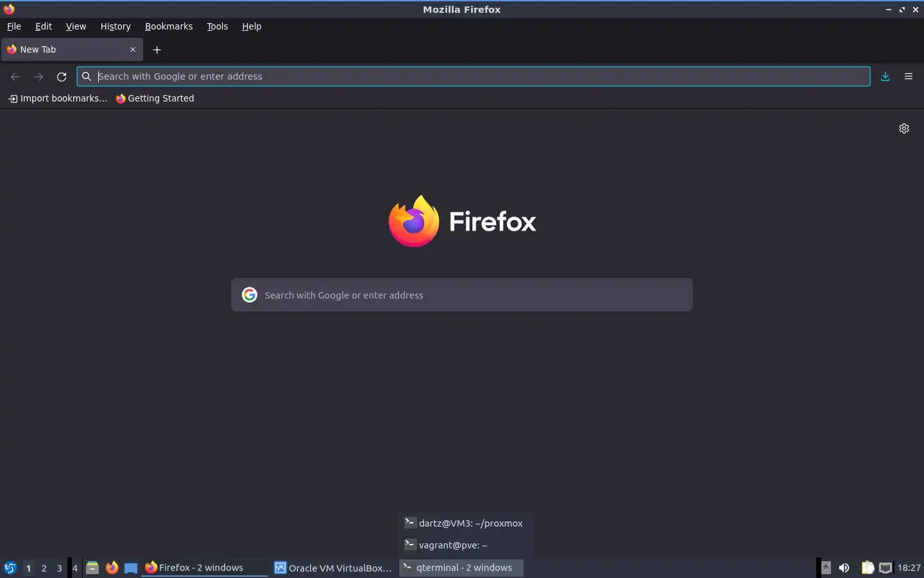This screenshot has height=578, width=924.
Task: Click Firefox - 2 windows taskbar button
Action: point(204,568)
